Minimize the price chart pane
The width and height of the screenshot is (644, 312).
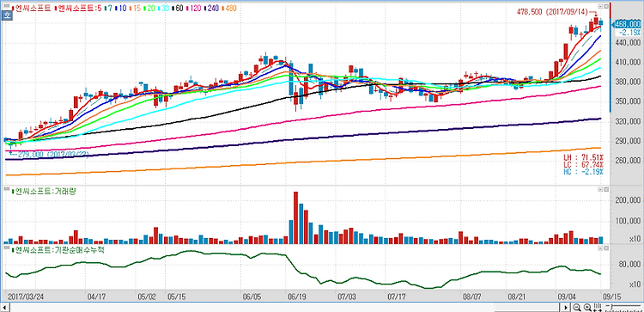pos(600,6)
